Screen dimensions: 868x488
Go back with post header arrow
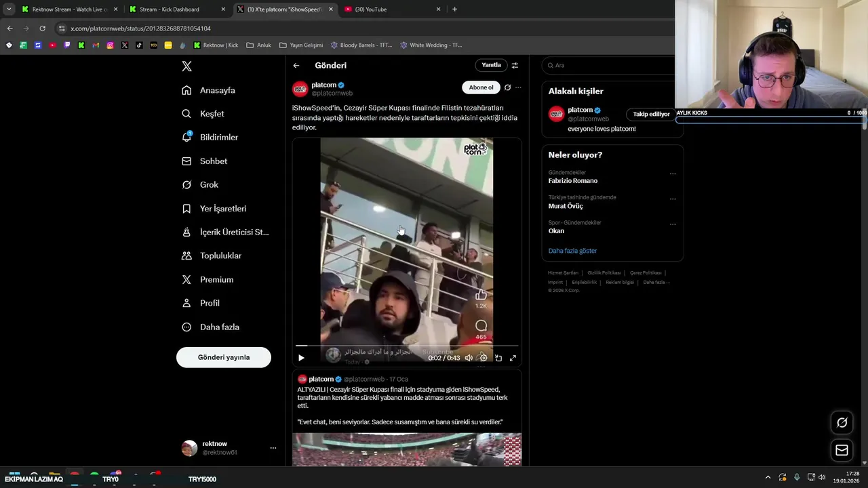click(296, 66)
